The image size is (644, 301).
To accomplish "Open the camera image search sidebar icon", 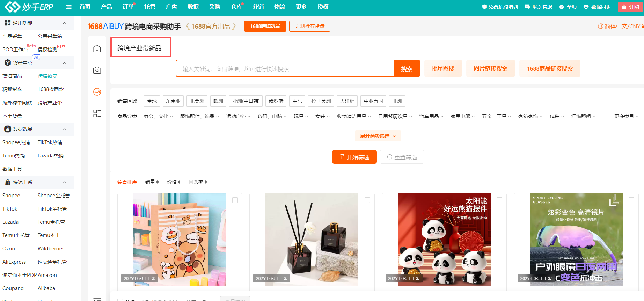I will pyautogui.click(x=97, y=70).
